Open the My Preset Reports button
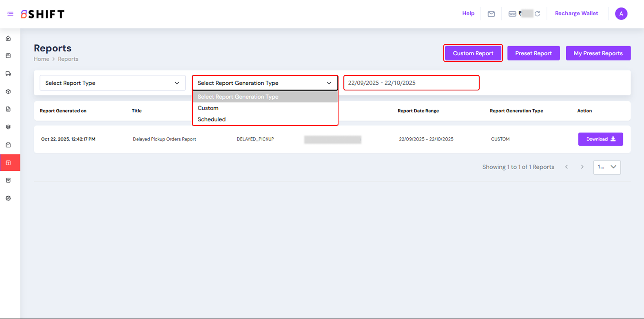644x319 pixels. coord(598,53)
